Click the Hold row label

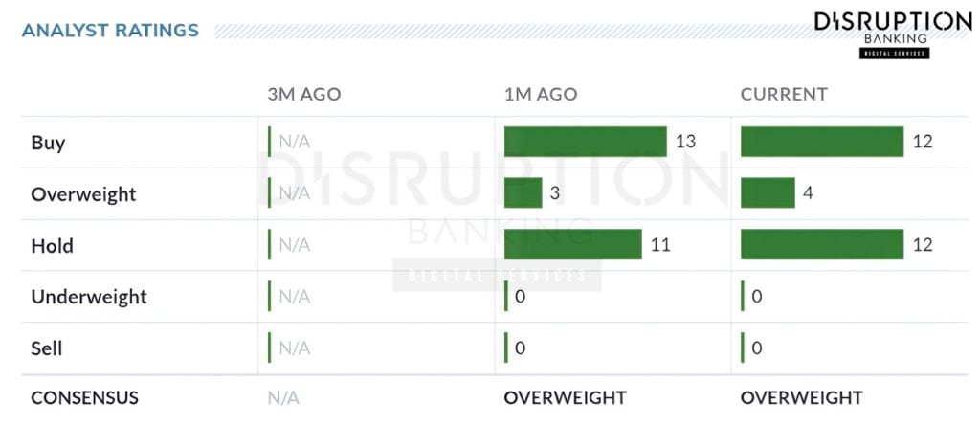coord(52,246)
